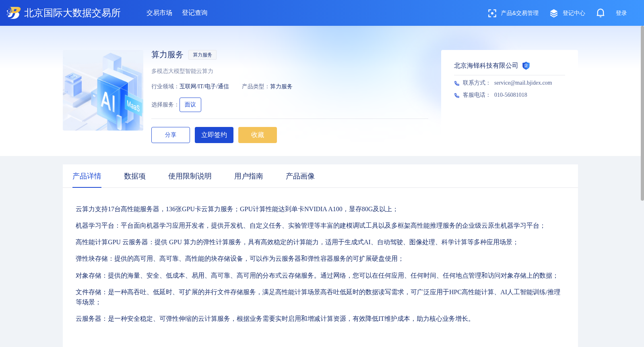Viewport: 644px width, 347px height.
Task: Click the yellow 收藏 button
Action: 258,135
